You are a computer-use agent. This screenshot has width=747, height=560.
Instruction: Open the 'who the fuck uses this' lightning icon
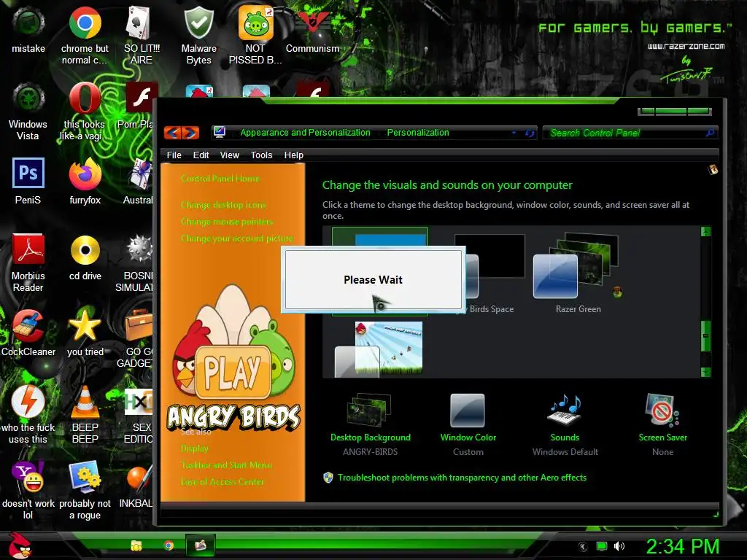(28, 402)
